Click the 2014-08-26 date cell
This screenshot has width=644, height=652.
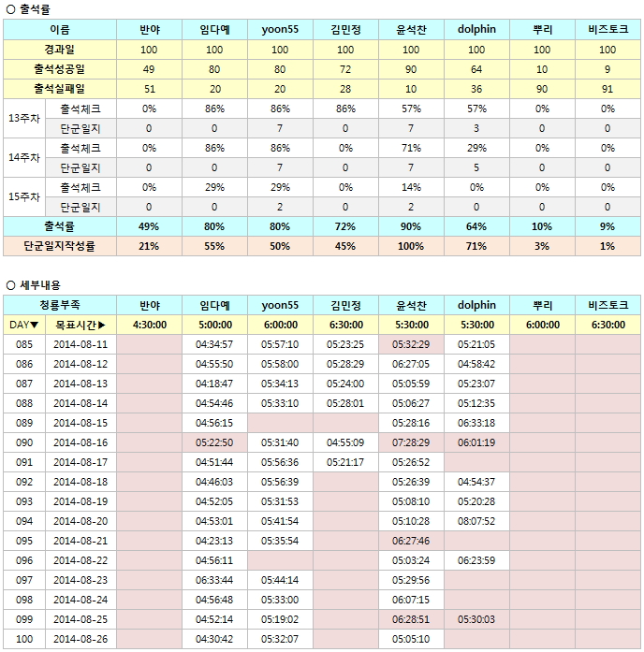(80, 639)
